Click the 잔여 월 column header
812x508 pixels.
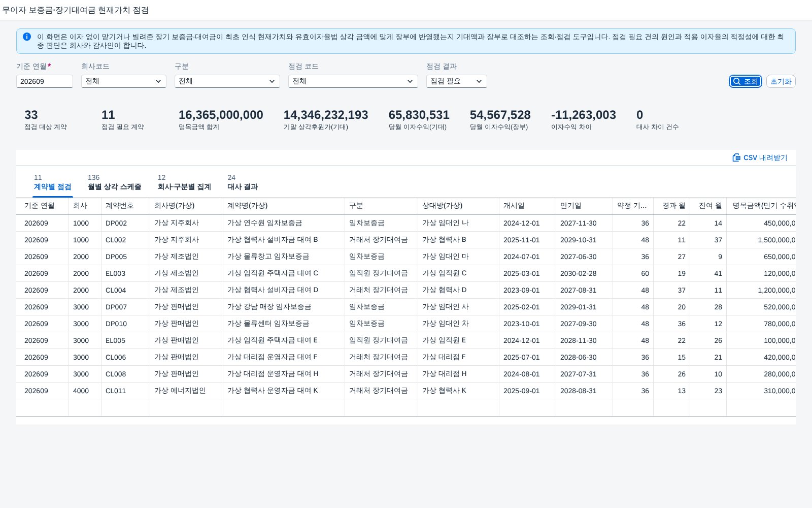[x=708, y=206]
